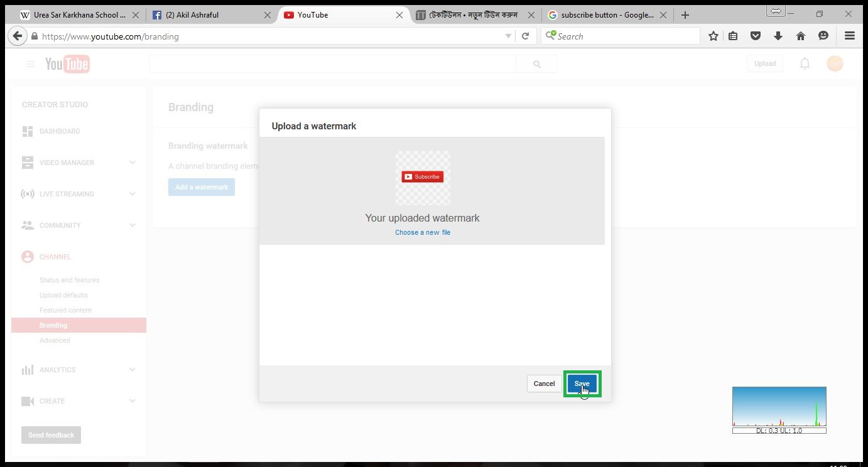Expand the Live Streaming chevron
Screen dimensions: 868x467
tap(133, 194)
